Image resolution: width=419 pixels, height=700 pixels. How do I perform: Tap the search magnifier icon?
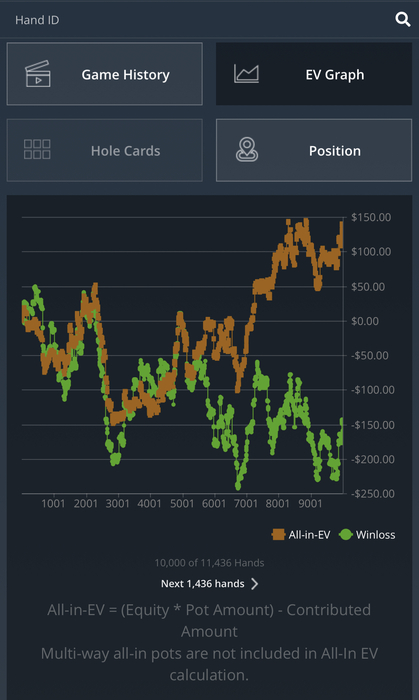click(402, 20)
